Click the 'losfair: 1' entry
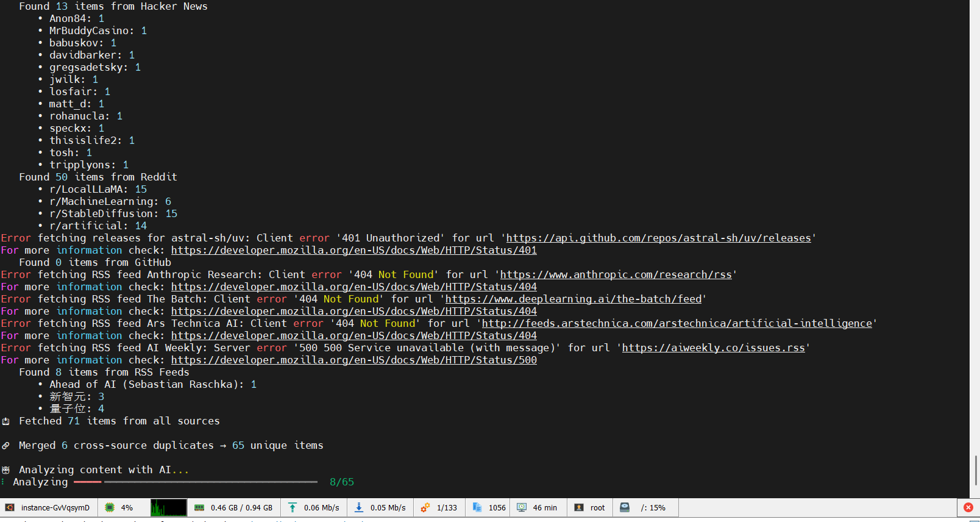 click(x=80, y=91)
